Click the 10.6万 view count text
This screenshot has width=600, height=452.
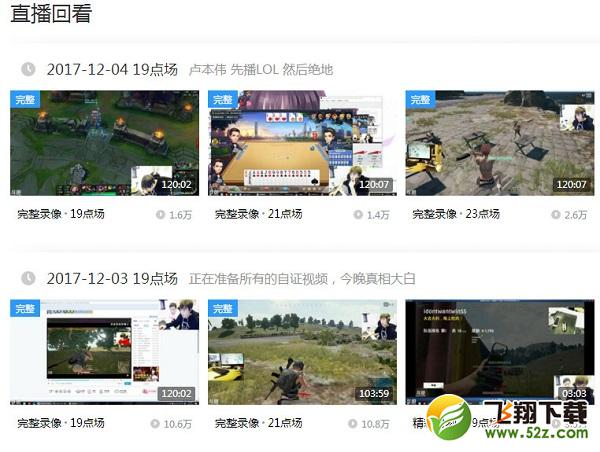(178, 424)
